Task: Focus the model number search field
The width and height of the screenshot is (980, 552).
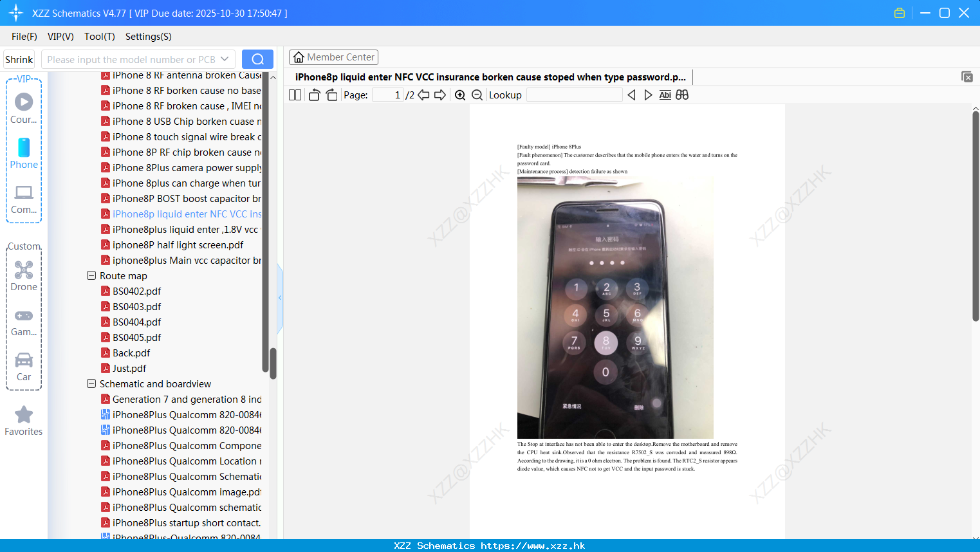Action: pos(132,59)
